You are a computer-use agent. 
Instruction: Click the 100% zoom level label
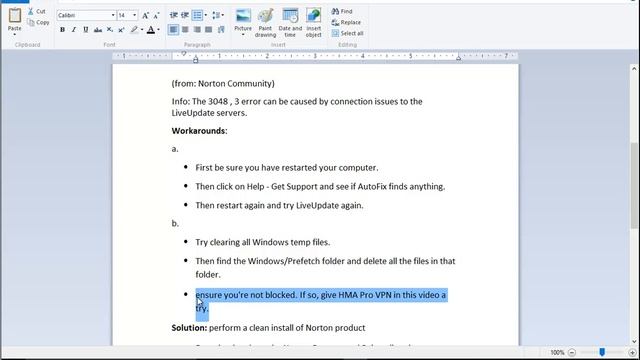point(557,352)
